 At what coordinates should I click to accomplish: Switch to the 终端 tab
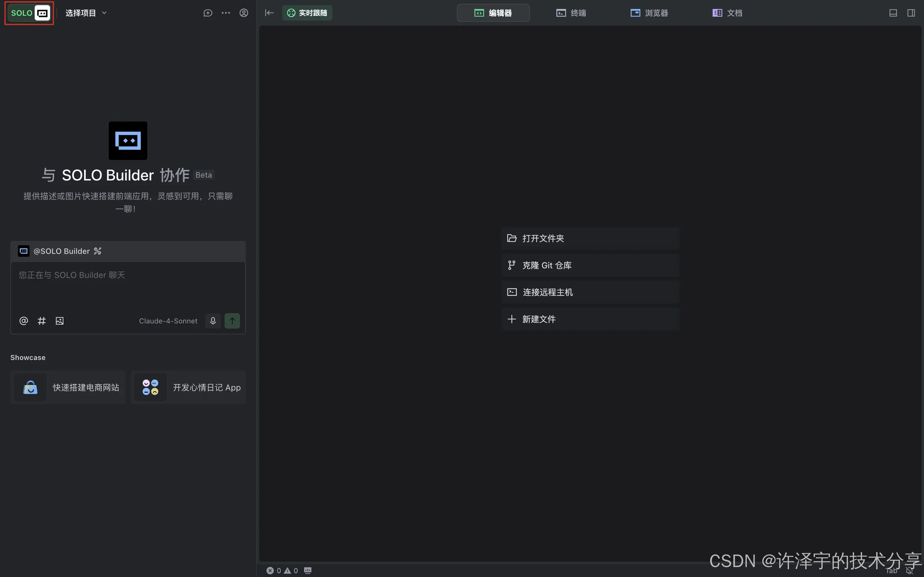pos(571,13)
